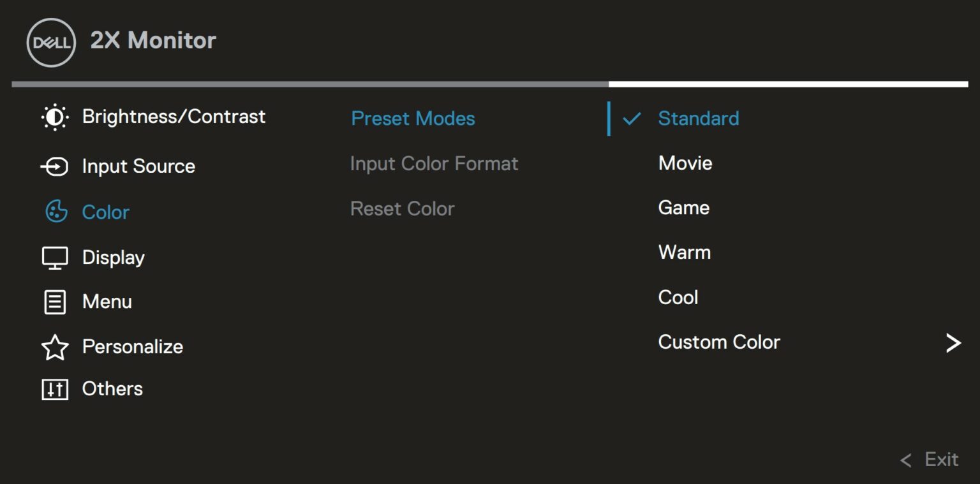980x484 pixels.
Task: Open the Custom Color submenu
Action: click(718, 342)
